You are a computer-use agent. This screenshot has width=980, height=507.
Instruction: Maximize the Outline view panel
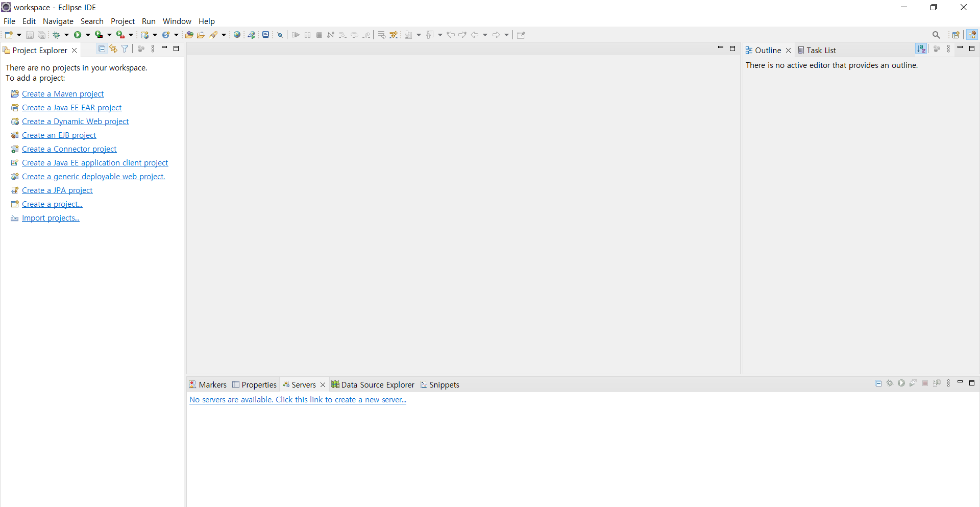click(x=972, y=49)
